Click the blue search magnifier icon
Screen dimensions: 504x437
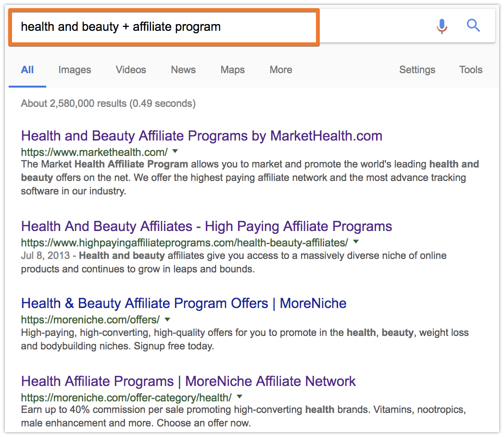coord(473,26)
